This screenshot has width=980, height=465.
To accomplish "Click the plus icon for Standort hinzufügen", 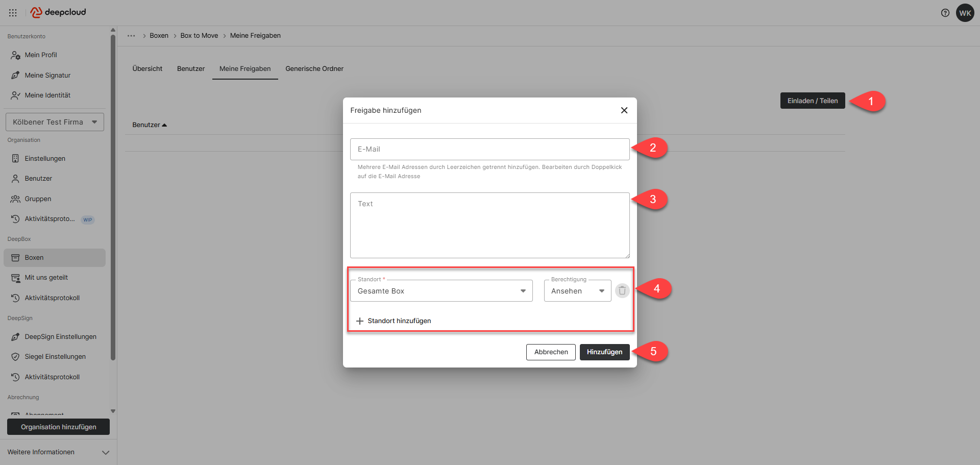I will [x=360, y=321].
